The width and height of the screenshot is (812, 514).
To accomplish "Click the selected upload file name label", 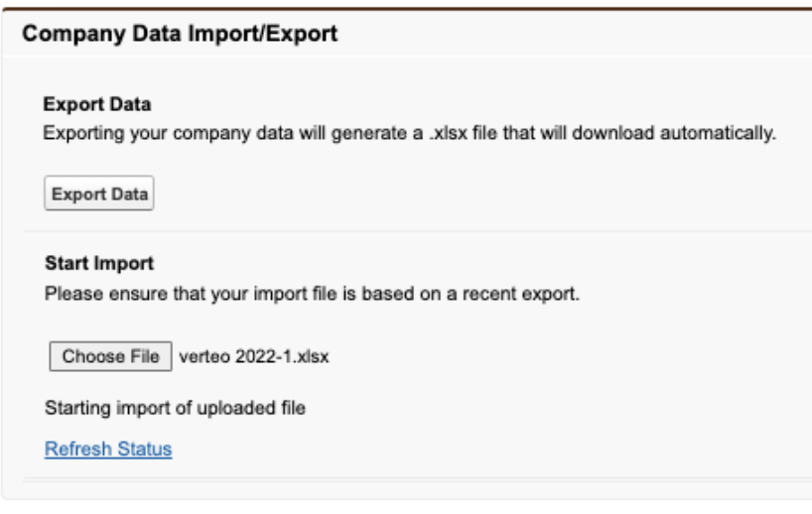I will click(x=253, y=357).
